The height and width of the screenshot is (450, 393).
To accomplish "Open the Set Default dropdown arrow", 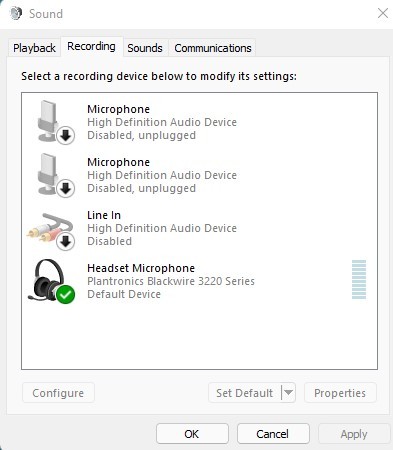I will 289,393.
